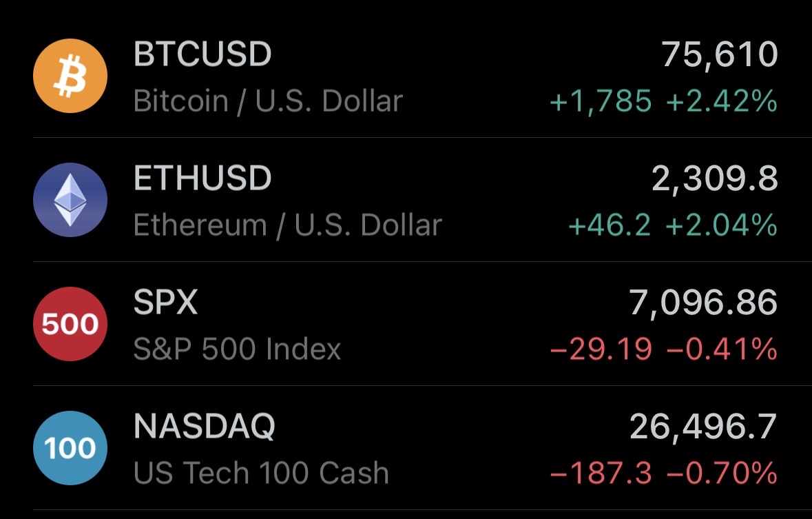This screenshot has height=519, width=812.
Task: Click the Bitcoin / U.S. Dollar description
Action: pyautogui.click(x=268, y=101)
